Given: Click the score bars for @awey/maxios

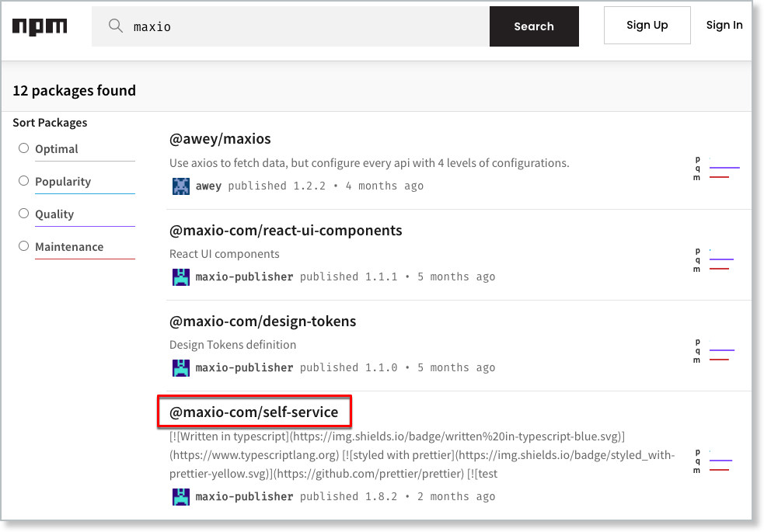Looking at the screenshot, I should [x=717, y=169].
